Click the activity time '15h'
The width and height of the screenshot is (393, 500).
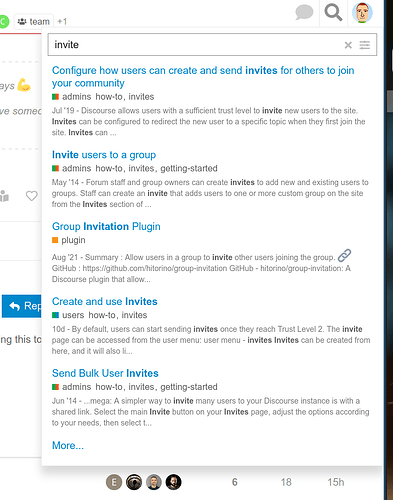click(336, 482)
